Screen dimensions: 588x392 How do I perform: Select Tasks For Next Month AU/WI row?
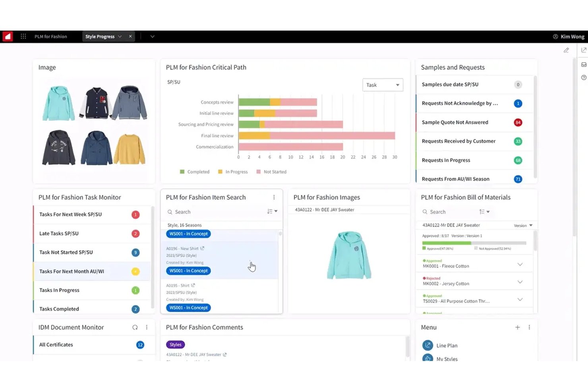point(91,272)
